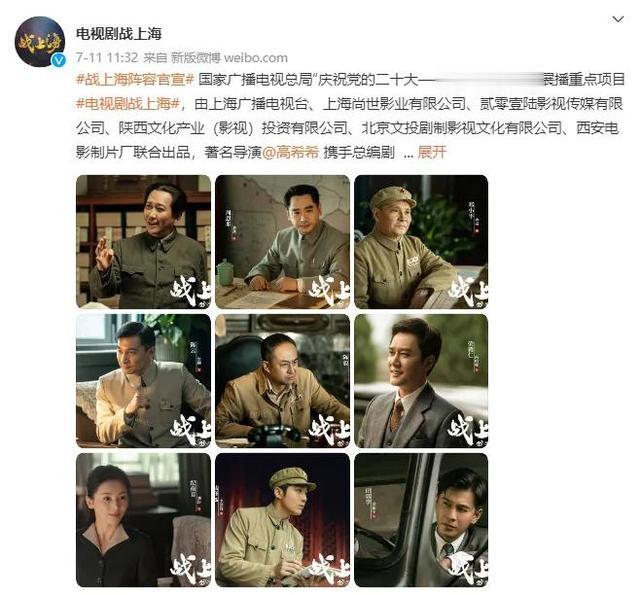Open photo of man in grey suit and tie
640x595 pixels.
pyautogui.click(x=421, y=381)
